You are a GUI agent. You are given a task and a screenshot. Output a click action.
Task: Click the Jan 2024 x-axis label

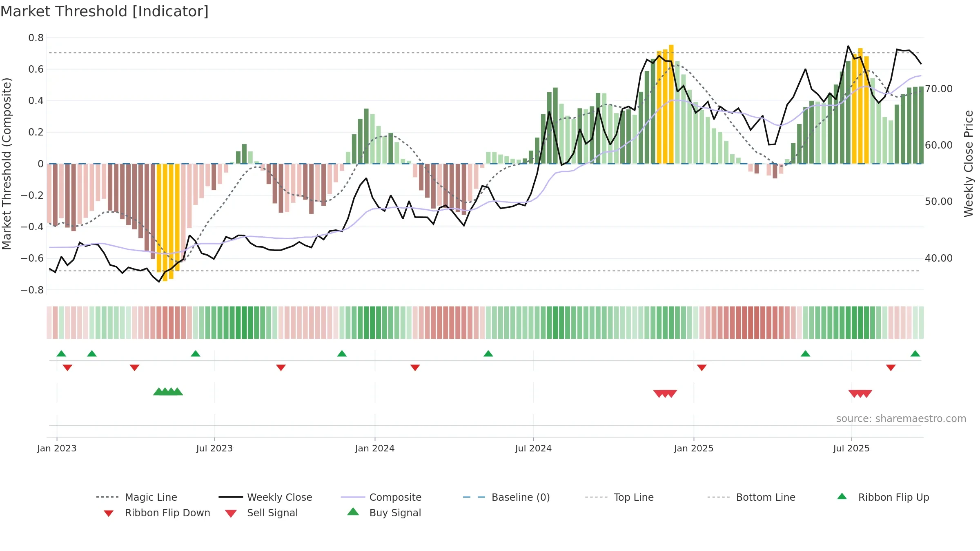click(375, 448)
